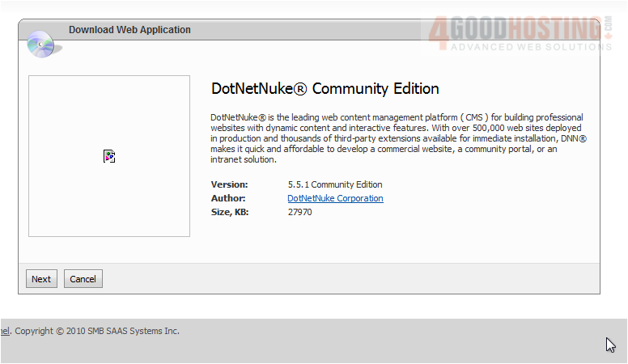Click the DotNetNuke Community Edition heading
Viewport: 628px width, 364px height.
coord(325,89)
